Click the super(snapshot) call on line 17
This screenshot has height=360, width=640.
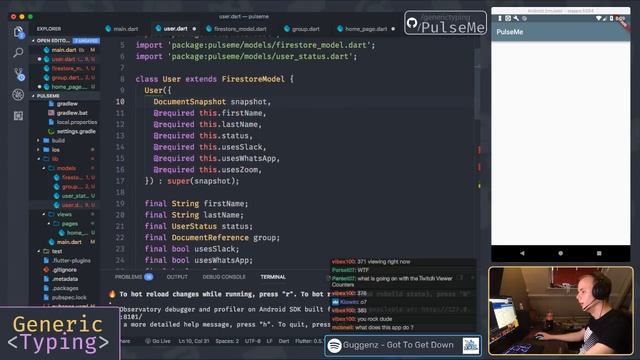[203, 181]
